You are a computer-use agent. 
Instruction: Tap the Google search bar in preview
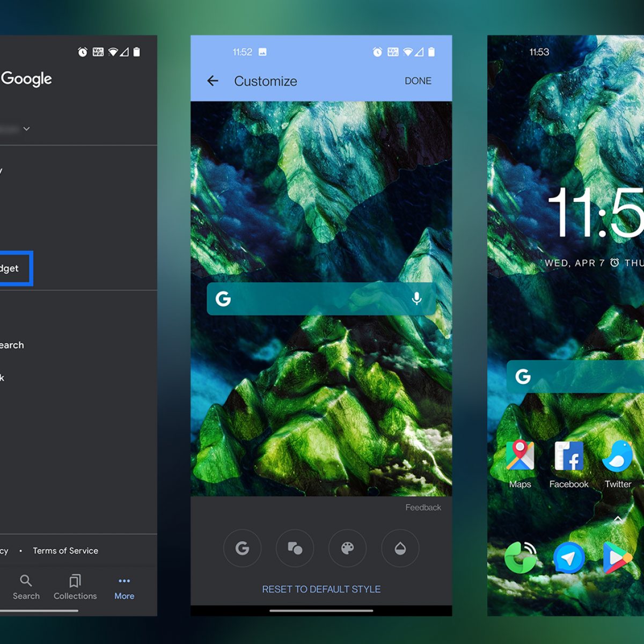click(x=317, y=299)
